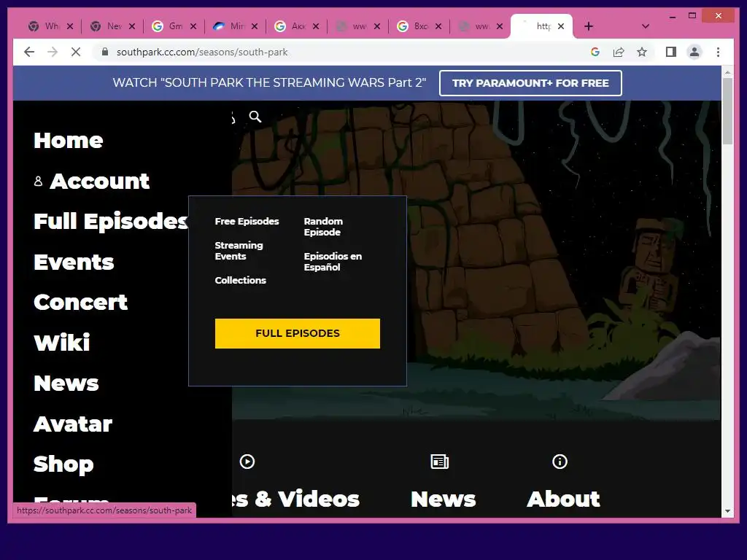Close the active 'http' tab

click(561, 26)
